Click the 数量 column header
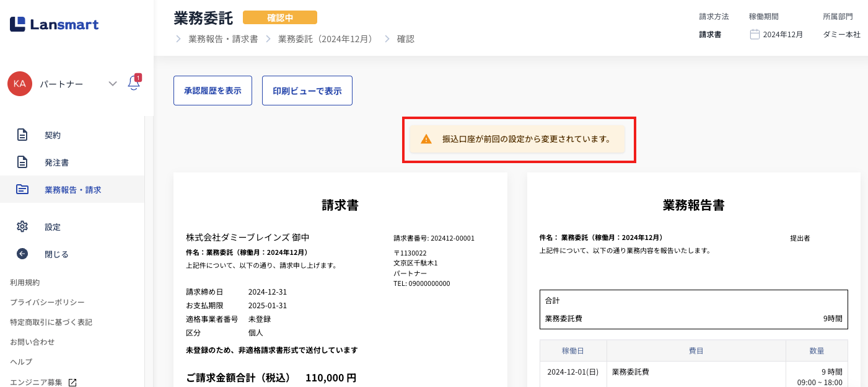The image size is (868, 387). coord(817,351)
